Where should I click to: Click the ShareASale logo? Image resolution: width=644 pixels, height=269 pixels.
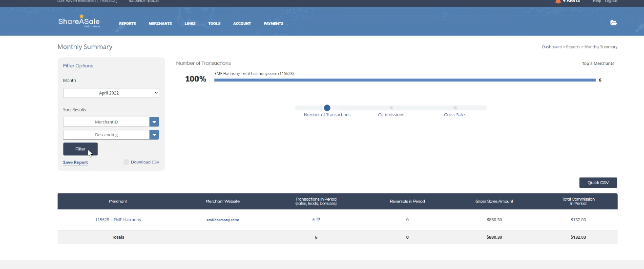point(79,21)
